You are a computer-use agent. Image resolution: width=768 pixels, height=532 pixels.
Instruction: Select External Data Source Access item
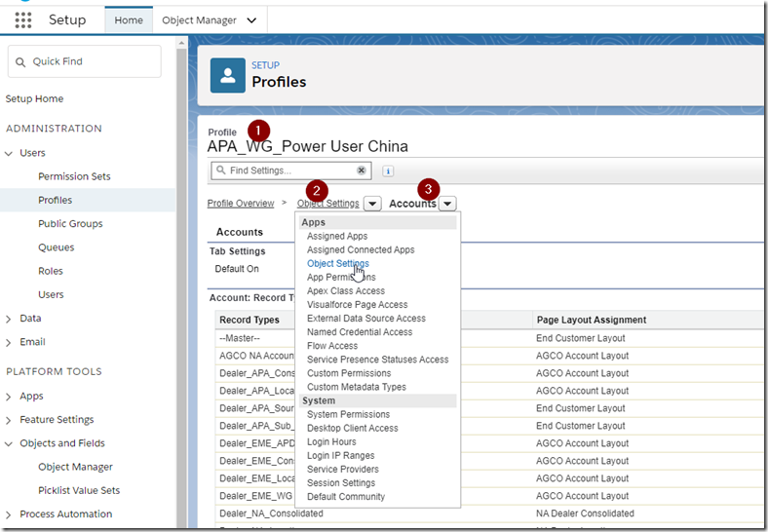pos(366,319)
